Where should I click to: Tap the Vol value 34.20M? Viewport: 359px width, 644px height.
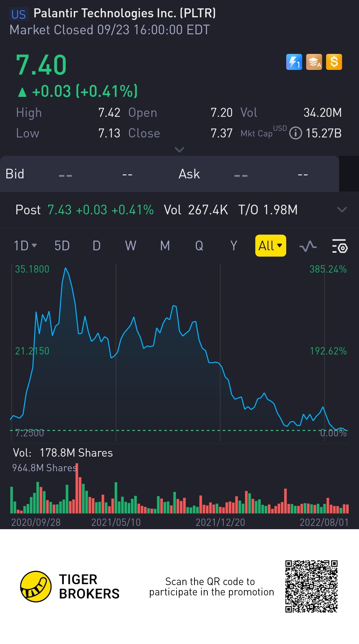point(323,112)
